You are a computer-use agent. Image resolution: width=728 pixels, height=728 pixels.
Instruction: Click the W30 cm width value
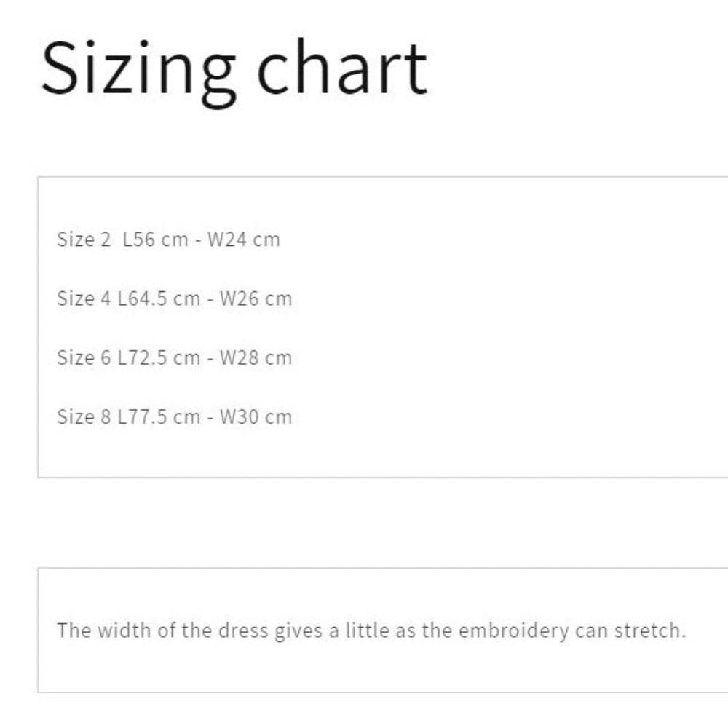tap(255, 416)
